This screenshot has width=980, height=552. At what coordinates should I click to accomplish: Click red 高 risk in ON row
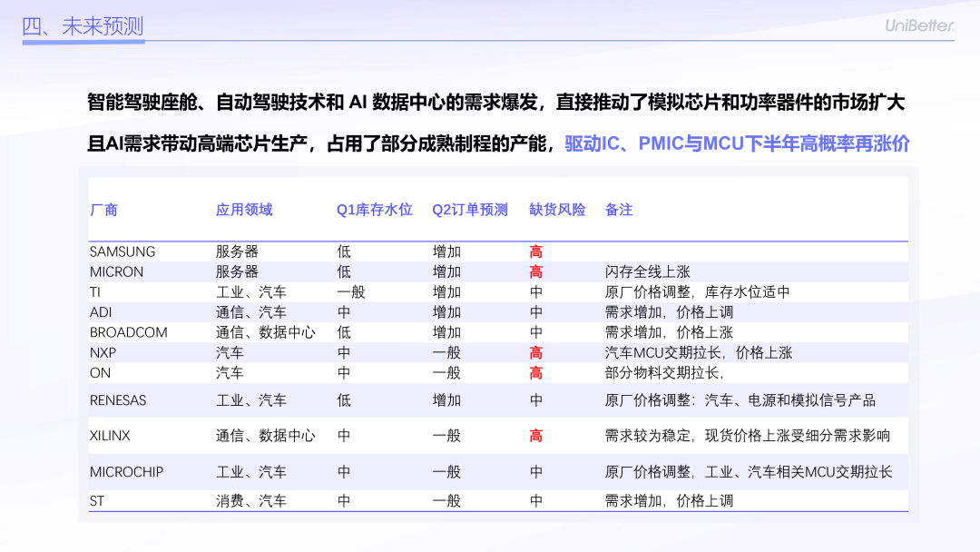click(x=536, y=373)
